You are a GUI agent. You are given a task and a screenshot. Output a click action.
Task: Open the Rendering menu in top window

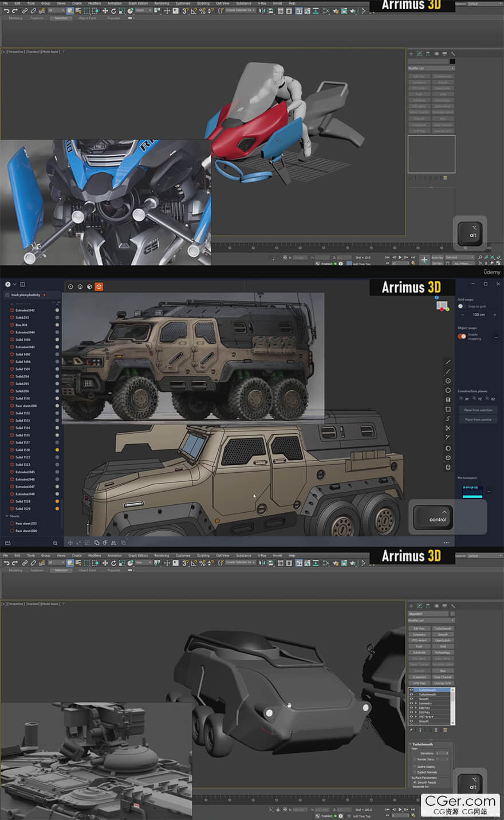162,3
